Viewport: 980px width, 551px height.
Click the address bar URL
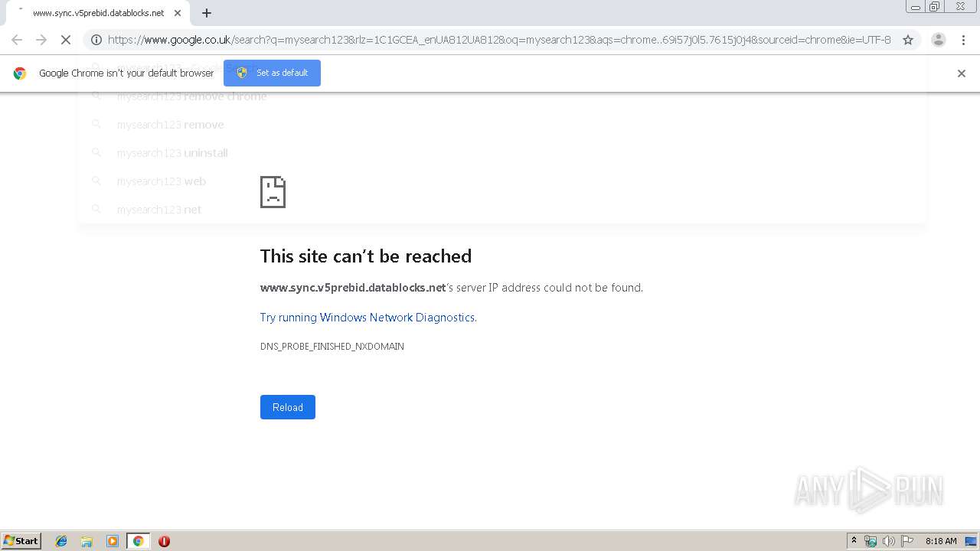(x=499, y=40)
